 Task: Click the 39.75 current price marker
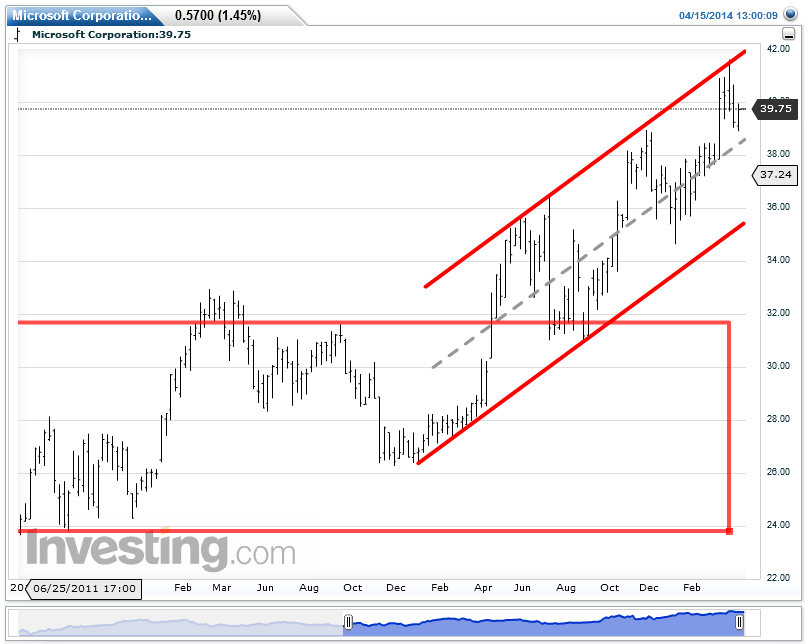tap(776, 109)
